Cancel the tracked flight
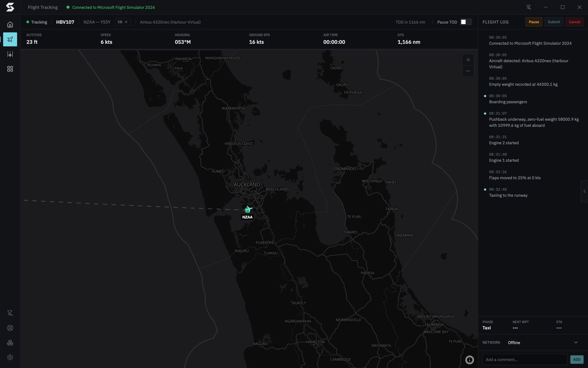Viewport: 588px width, 368px height. pyautogui.click(x=574, y=22)
